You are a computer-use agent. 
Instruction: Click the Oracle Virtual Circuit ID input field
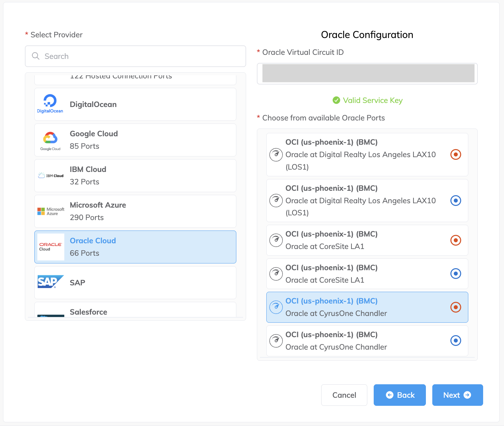click(x=367, y=73)
